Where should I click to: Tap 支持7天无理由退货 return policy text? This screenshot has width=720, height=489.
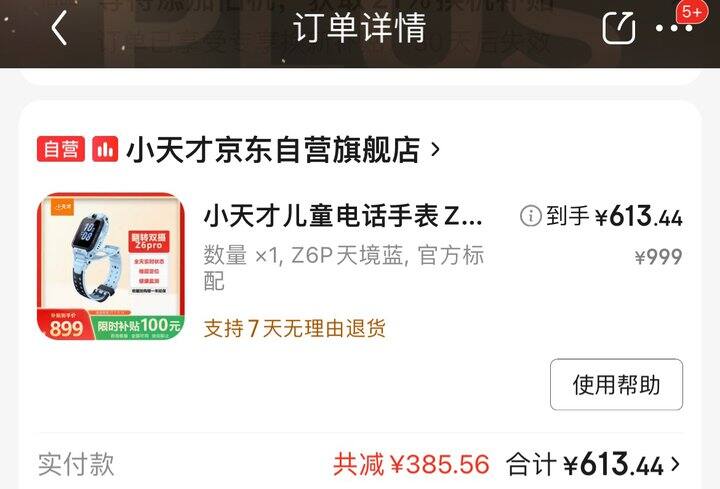point(294,328)
